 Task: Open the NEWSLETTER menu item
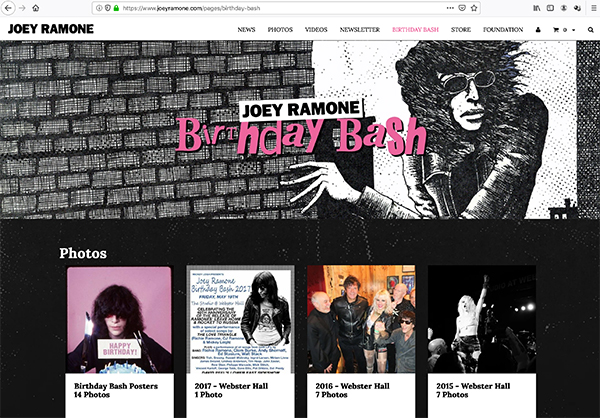[x=360, y=29]
